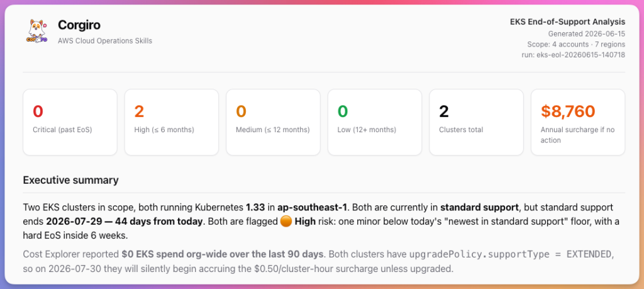Click the Generated 2026-06-15 date text
The height and width of the screenshot is (289, 644).
click(x=587, y=34)
